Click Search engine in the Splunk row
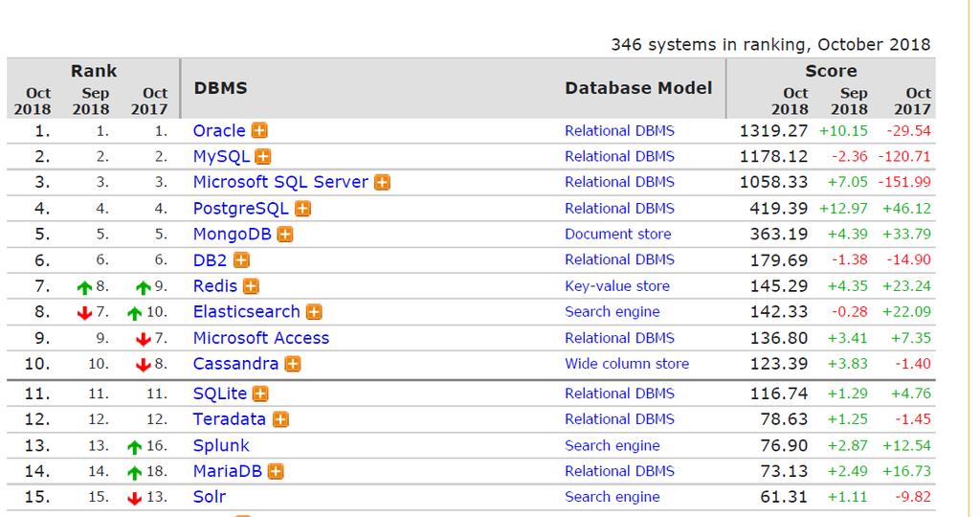Screen dimensions: 980x517 tap(612, 445)
